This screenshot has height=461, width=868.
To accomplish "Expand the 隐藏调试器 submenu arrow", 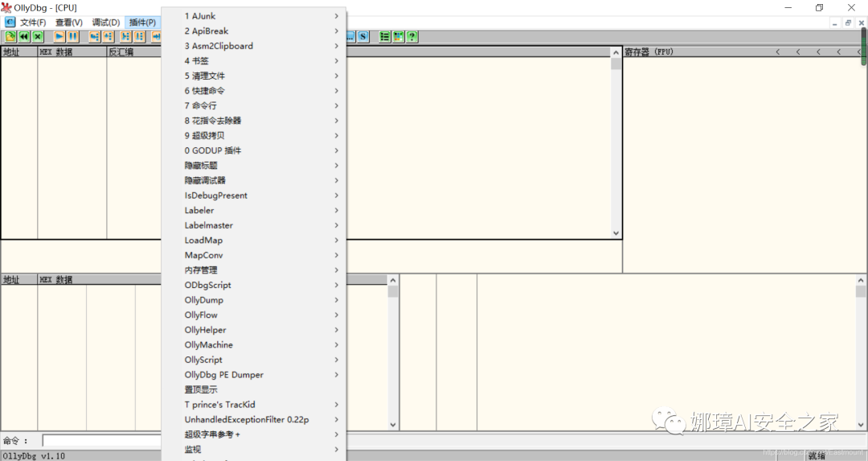I will (x=337, y=180).
